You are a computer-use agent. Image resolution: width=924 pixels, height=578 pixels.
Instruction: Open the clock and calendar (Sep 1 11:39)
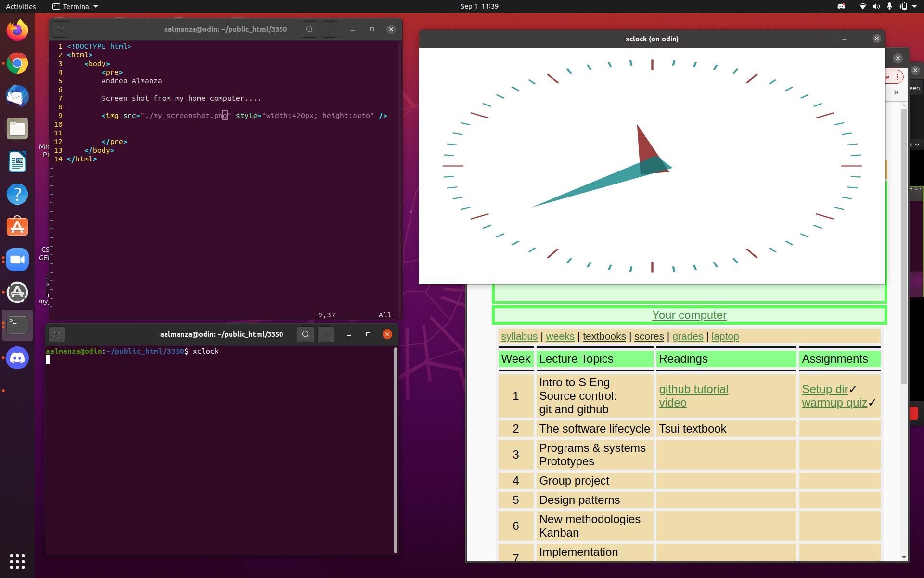[479, 6]
